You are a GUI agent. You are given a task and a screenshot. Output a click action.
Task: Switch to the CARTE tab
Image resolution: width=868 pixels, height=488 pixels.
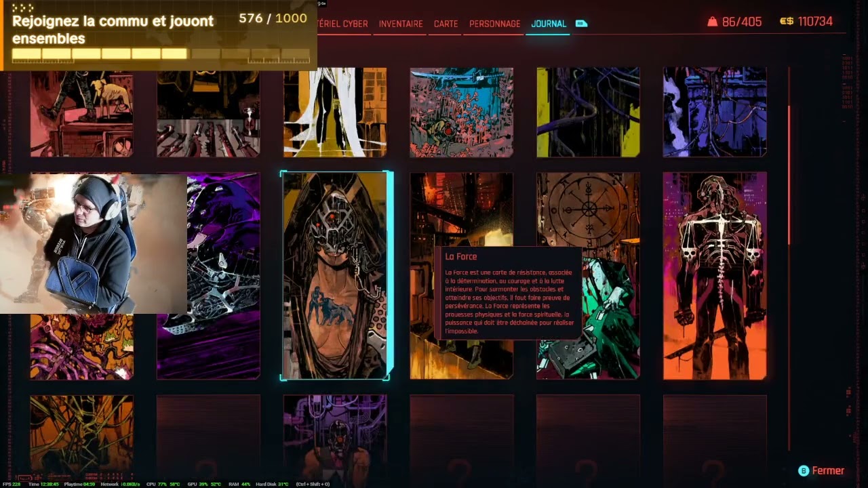tap(446, 24)
